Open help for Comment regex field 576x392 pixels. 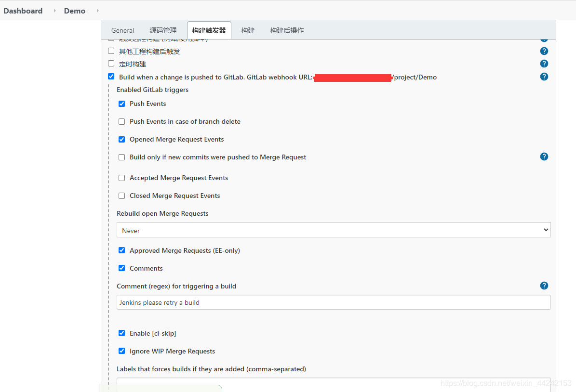click(x=544, y=286)
